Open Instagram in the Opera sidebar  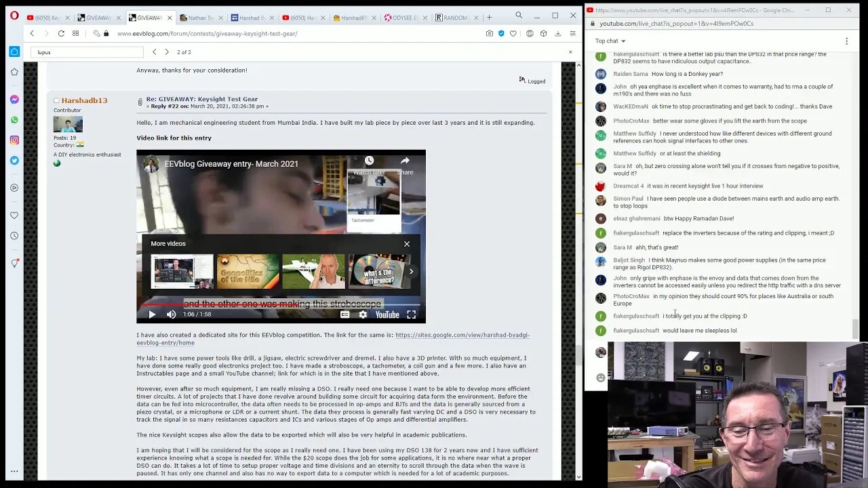(x=14, y=140)
